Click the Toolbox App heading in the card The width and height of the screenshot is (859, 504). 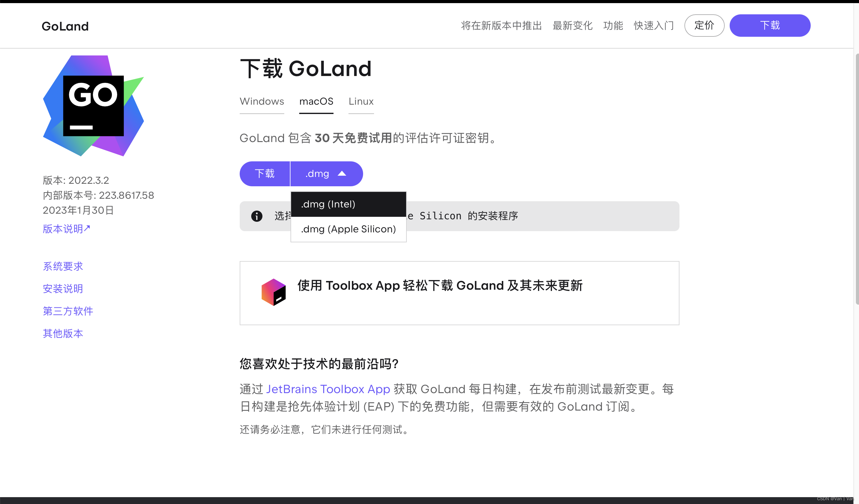pos(440,286)
